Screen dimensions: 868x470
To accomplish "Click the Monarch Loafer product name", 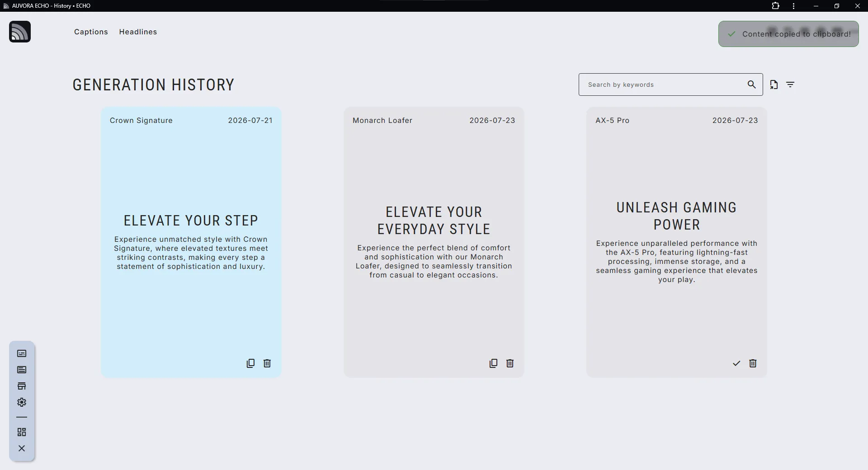I will (x=382, y=120).
